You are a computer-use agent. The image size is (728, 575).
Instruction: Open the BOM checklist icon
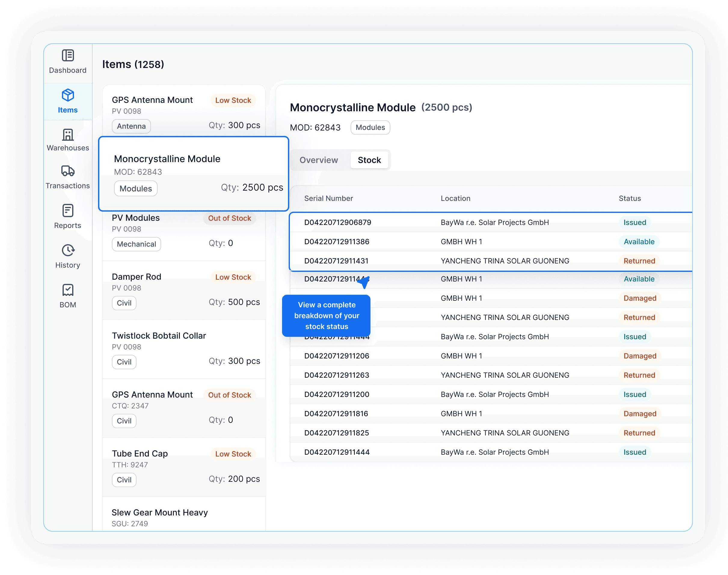point(68,290)
